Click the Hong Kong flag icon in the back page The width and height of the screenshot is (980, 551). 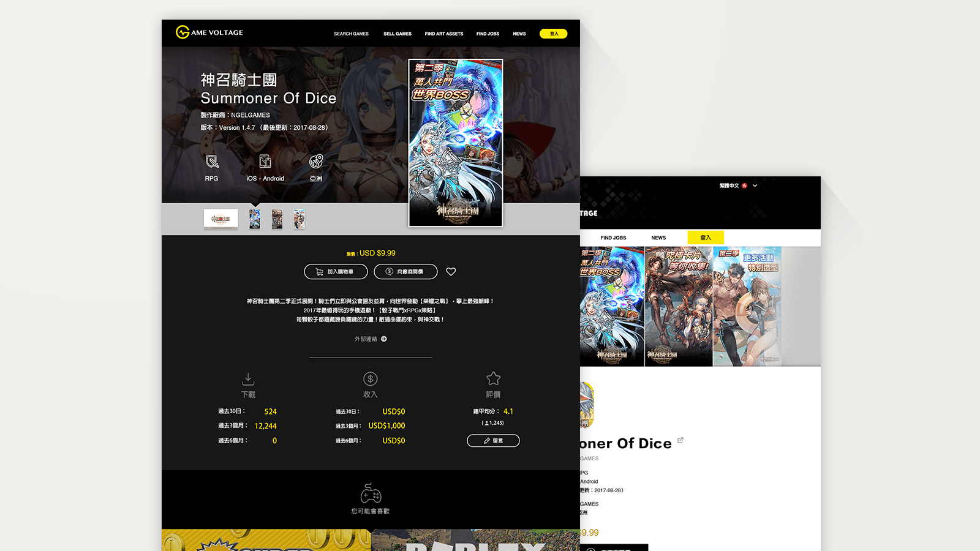tap(744, 186)
